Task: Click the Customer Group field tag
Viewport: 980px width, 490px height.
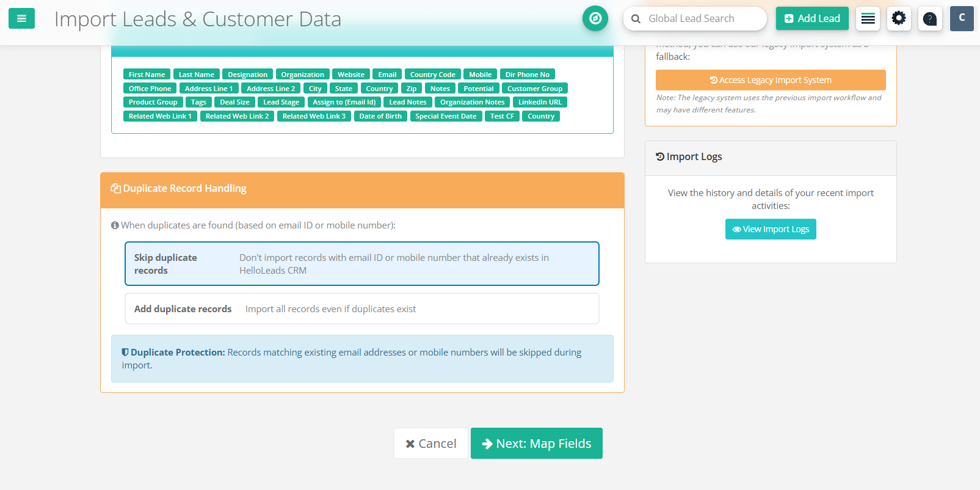Action: (x=534, y=89)
